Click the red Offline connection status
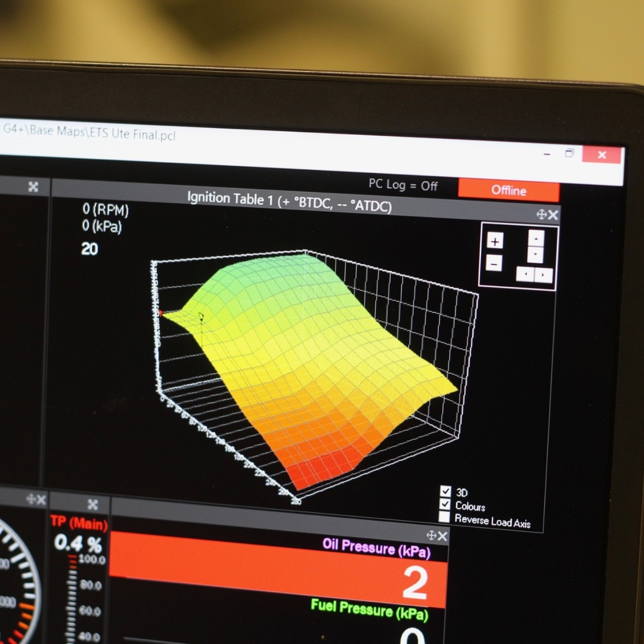 [509, 191]
